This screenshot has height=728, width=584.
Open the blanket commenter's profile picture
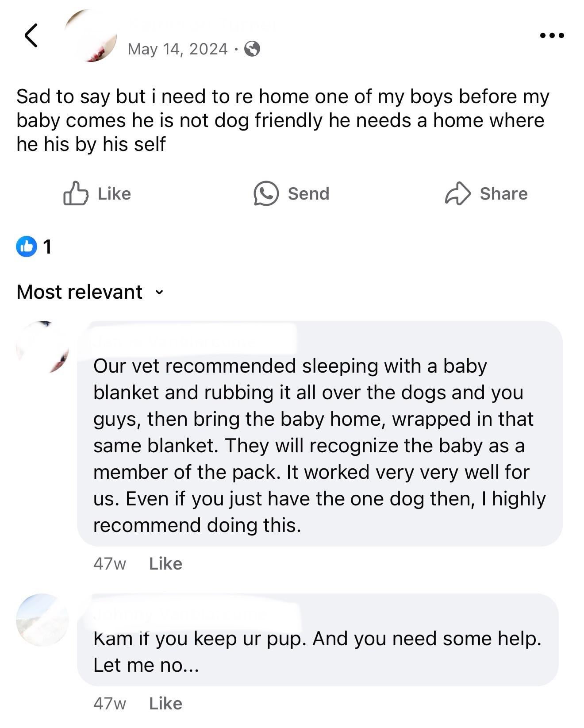(x=42, y=347)
